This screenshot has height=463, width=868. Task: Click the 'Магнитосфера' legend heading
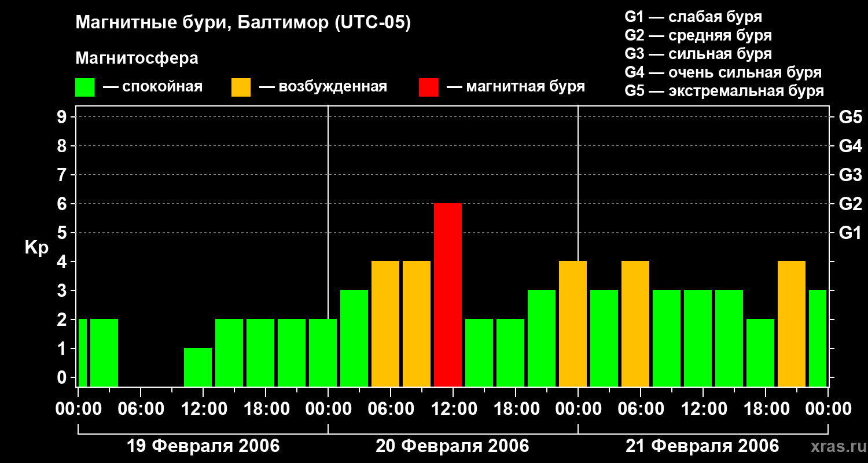point(137,58)
